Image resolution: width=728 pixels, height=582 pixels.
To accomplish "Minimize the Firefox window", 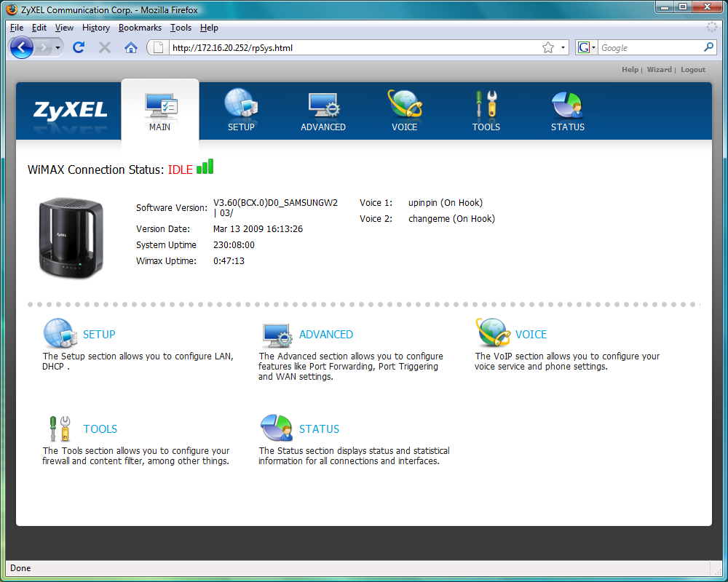I will pyautogui.click(x=665, y=7).
